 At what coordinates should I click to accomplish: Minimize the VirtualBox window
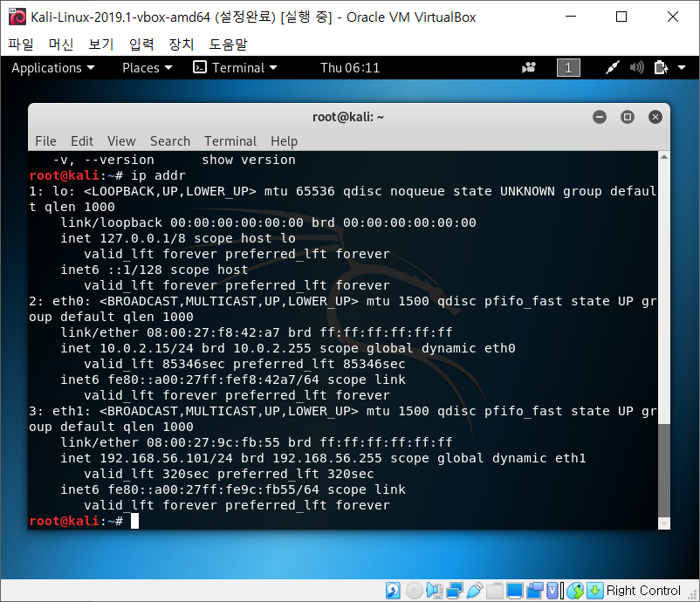pos(571,17)
